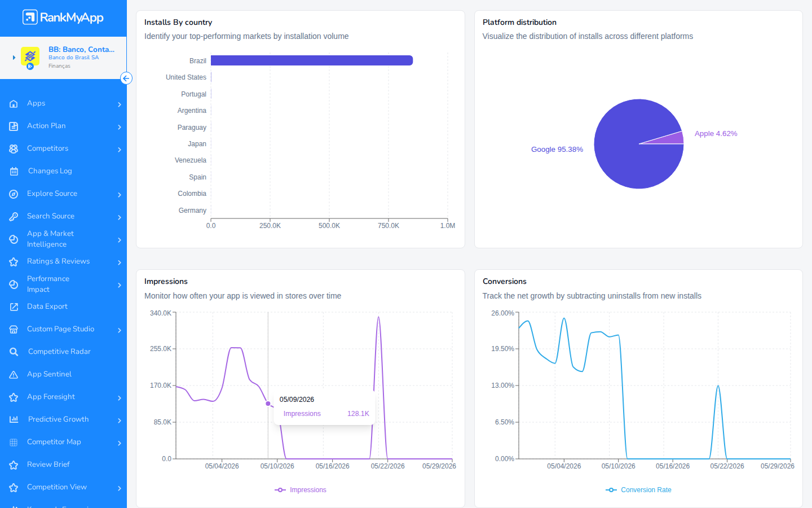The width and height of the screenshot is (812, 508).
Task: Click the Competitors icon
Action: [14, 149]
